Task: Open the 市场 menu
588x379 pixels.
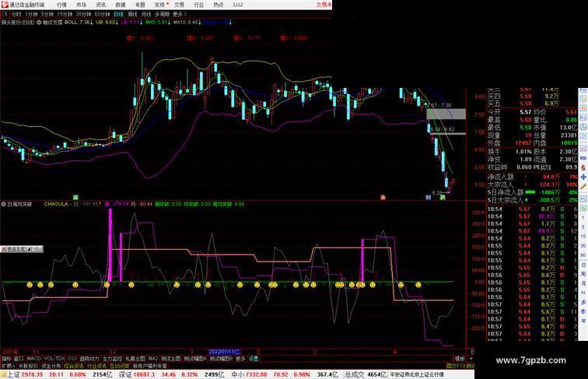Action: pyautogui.click(x=82, y=5)
